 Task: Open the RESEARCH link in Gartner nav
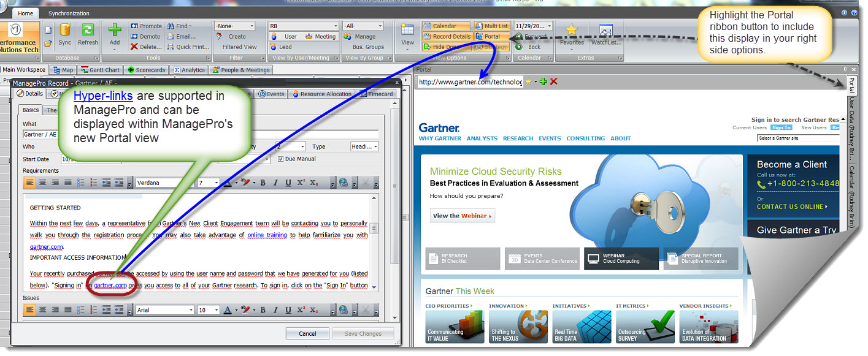point(518,138)
